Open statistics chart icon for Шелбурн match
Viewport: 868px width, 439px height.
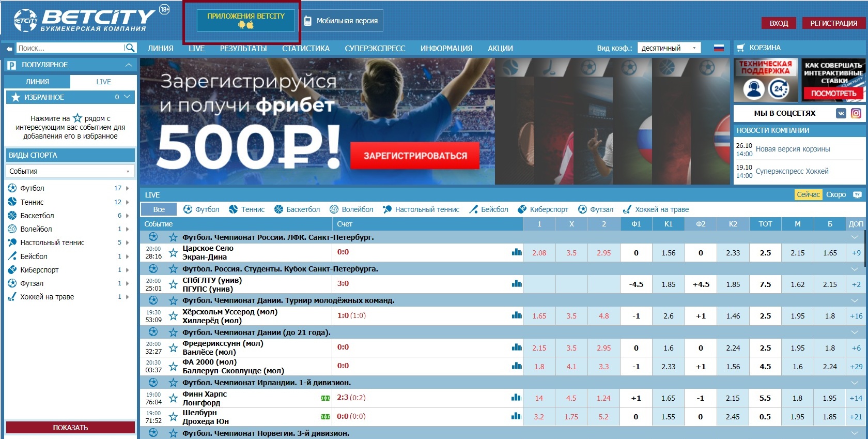[517, 416]
